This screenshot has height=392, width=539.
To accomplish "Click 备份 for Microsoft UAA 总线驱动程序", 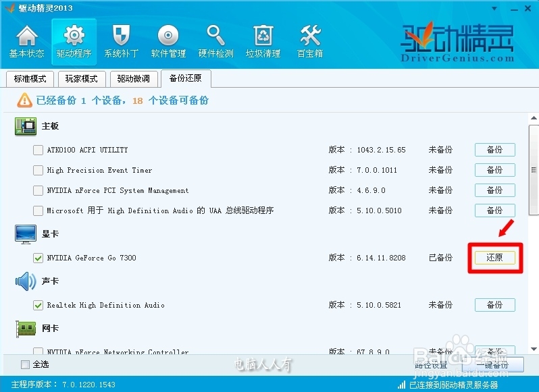I will tap(494, 211).
